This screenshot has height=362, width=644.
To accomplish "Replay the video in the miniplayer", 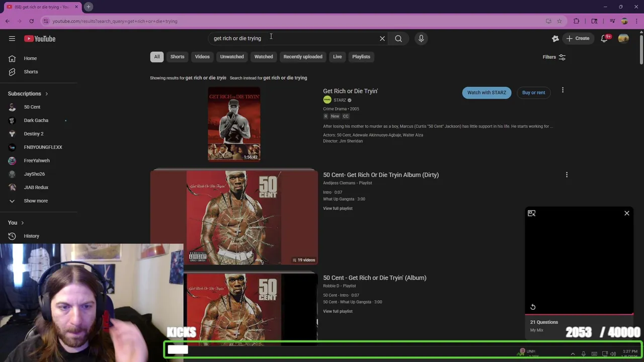I will (x=533, y=307).
